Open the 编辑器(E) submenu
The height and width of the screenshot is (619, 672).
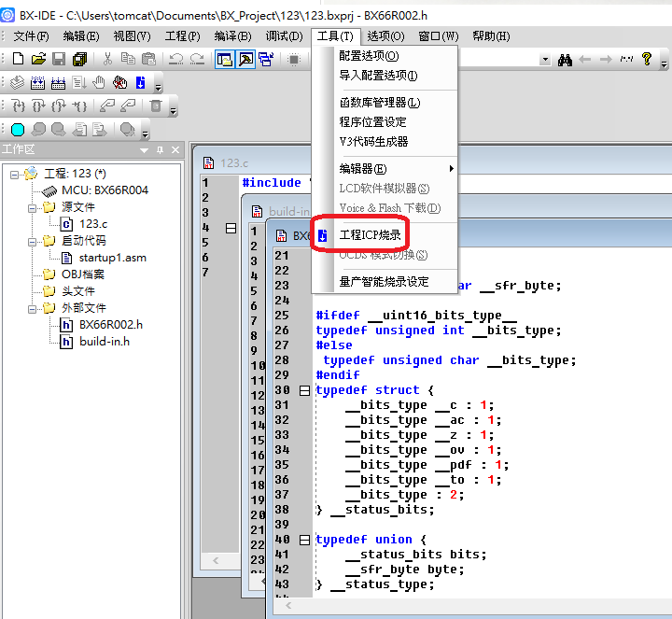(385, 169)
